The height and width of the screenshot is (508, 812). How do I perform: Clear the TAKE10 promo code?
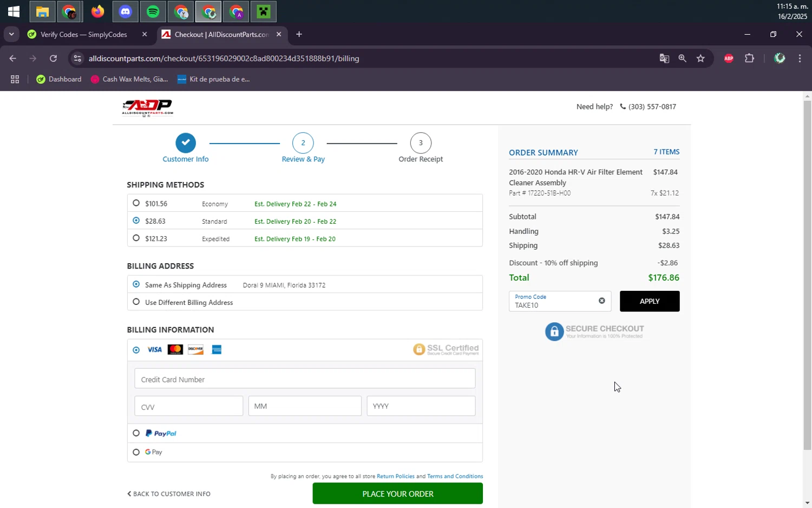[601, 301]
